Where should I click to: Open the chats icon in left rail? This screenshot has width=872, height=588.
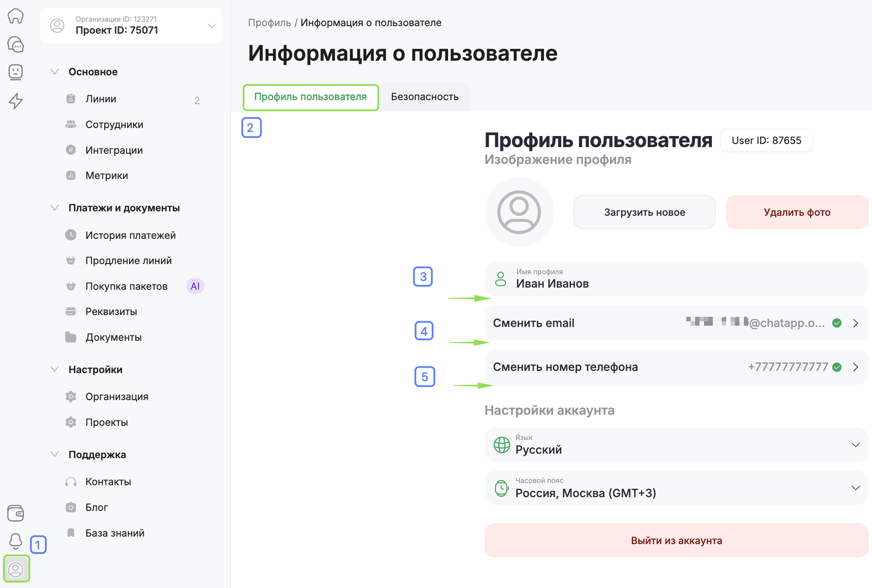[16, 44]
